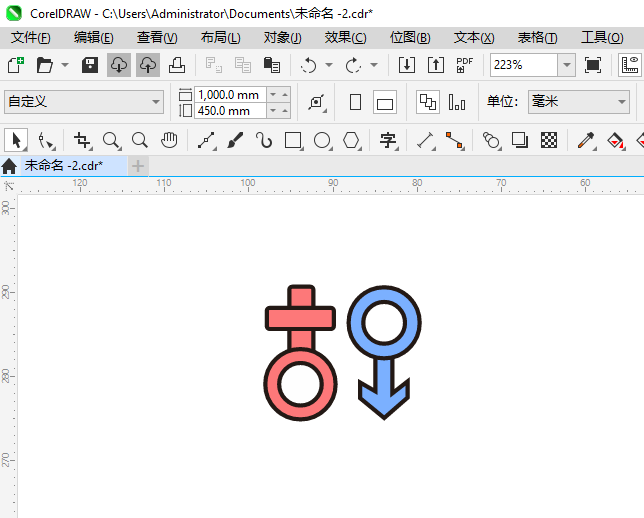Viewport: 644px width, 518px height.
Task: Select Portrait page orientation
Action: point(355,102)
